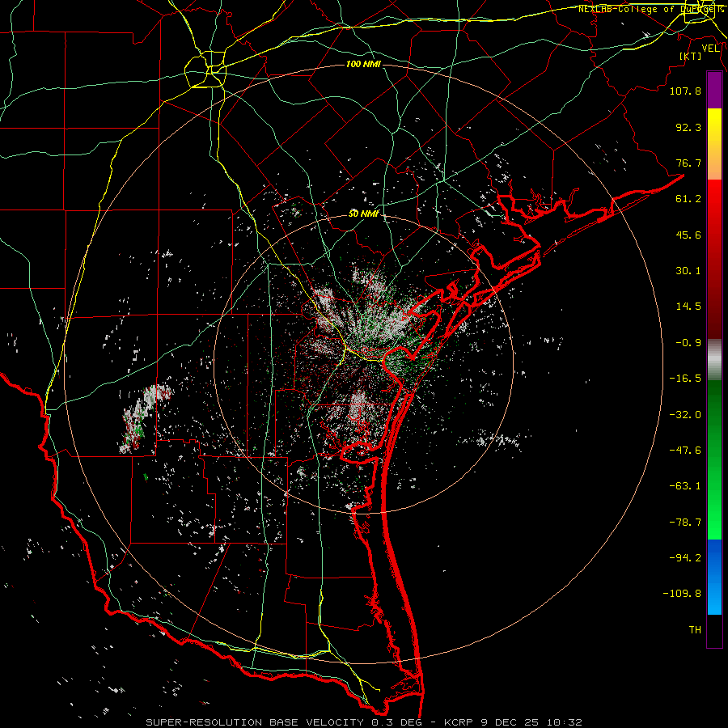
Task: Click the -32.0 velocity legend value
Action: tap(685, 415)
